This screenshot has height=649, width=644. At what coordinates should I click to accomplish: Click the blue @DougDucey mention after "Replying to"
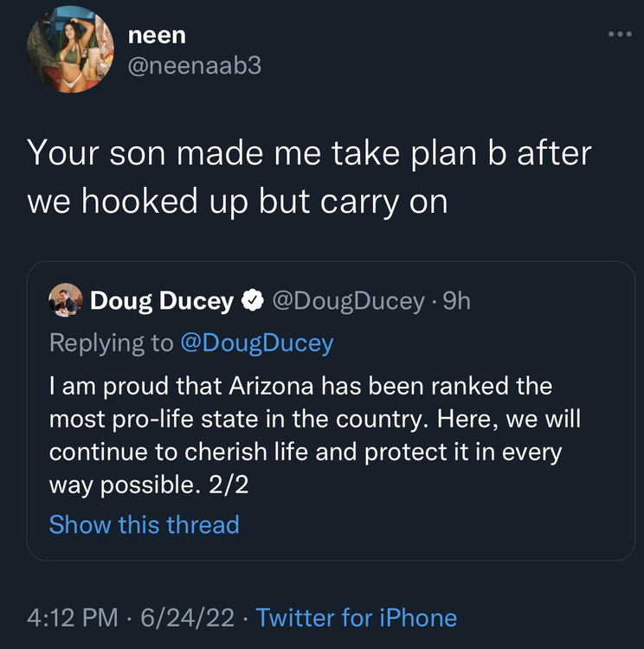(x=256, y=343)
